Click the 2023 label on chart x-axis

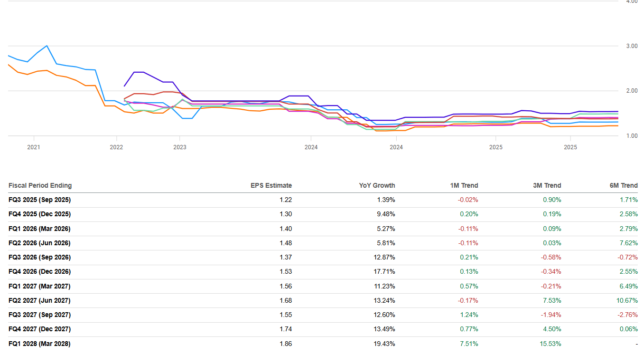(180, 147)
